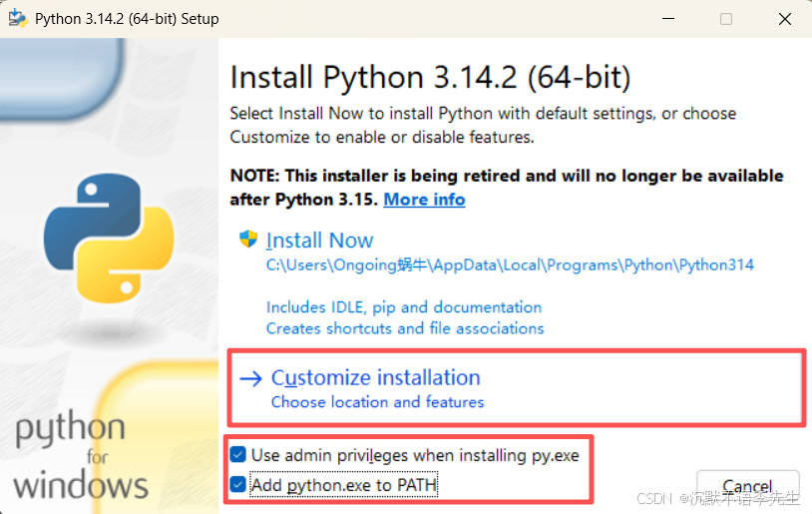Click 'Includes IDLE, pip and documentation' text
This screenshot has width=812, height=514.
point(404,307)
